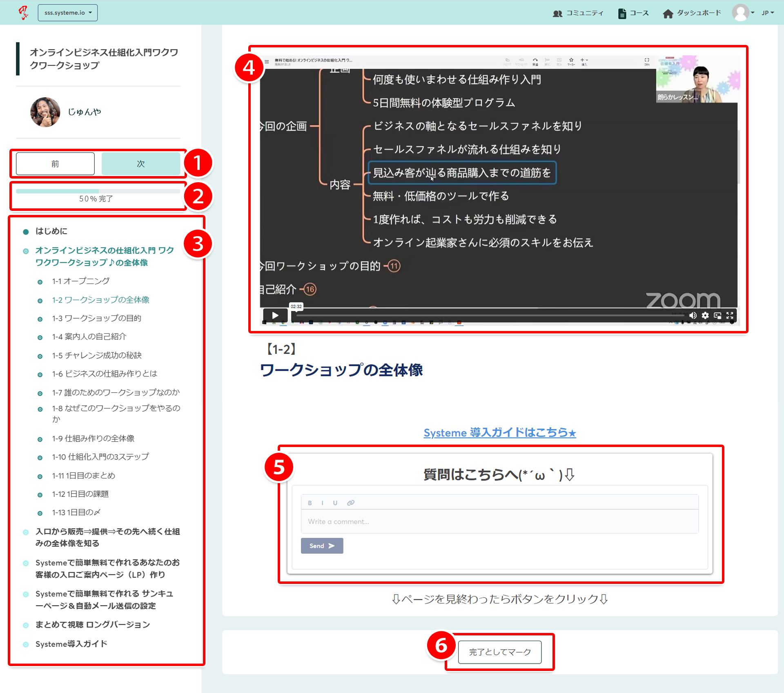Go to ダッシュボード in top navigation
784x693 pixels.
pos(692,13)
